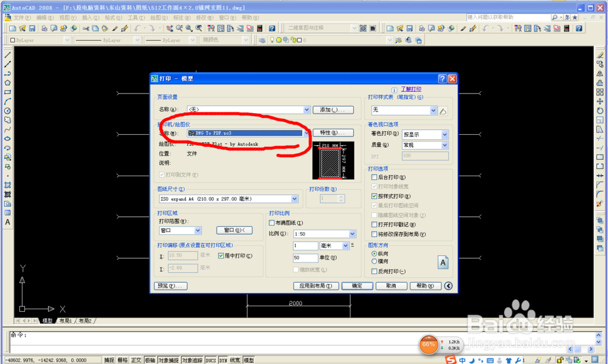Open the 修改 menu
The height and width of the screenshot is (364, 608).
(204, 18)
